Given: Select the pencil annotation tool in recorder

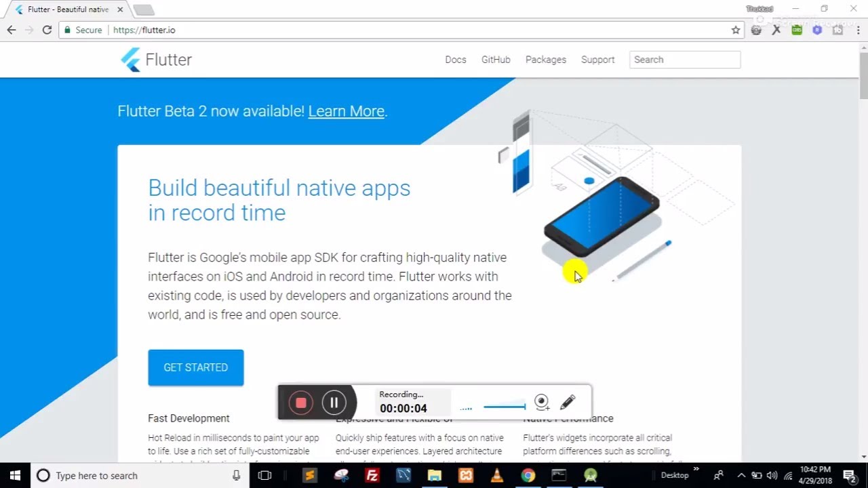Looking at the screenshot, I should [568, 403].
